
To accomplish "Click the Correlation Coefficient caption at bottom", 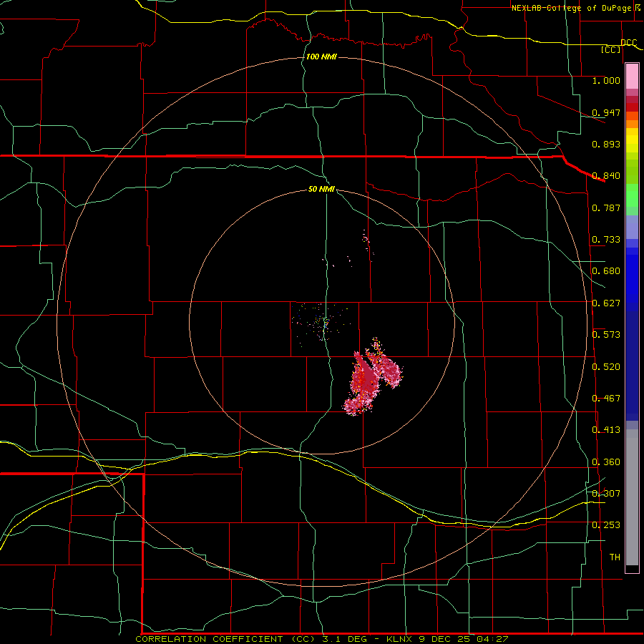I will (x=322, y=639).
